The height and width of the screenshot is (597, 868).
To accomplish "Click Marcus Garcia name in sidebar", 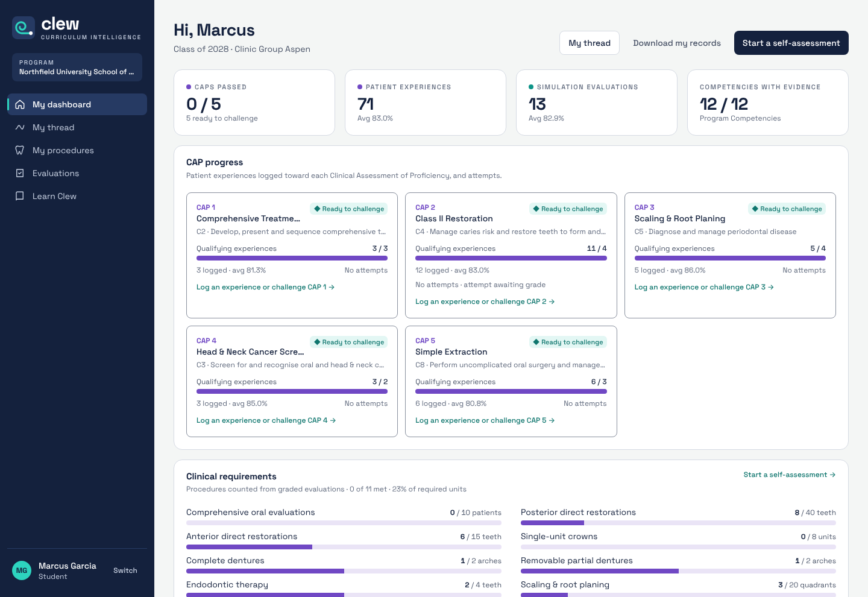I will point(68,566).
